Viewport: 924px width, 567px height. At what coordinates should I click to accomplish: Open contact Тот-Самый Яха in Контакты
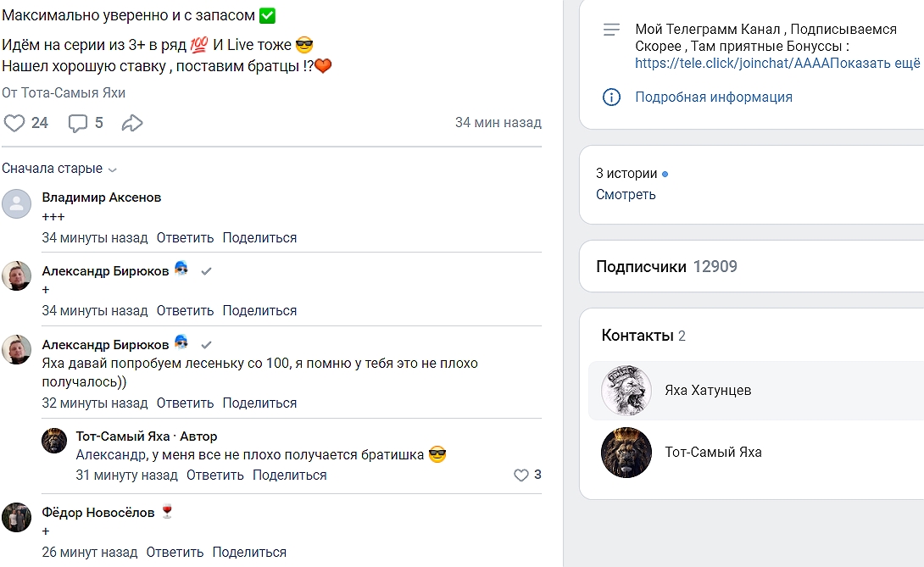[x=712, y=453]
